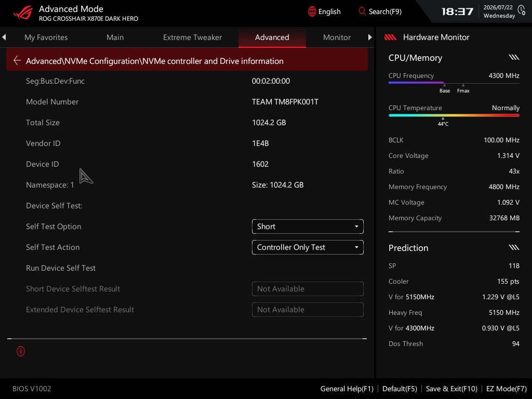The image size is (532, 399).
Task: Click the clock settings icon beside the date
Action: pos(522,10)
